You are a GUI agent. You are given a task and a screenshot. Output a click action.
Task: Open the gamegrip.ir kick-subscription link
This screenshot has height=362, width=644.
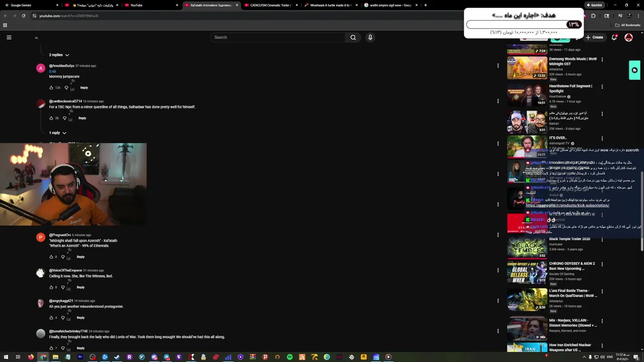[568, 205]
